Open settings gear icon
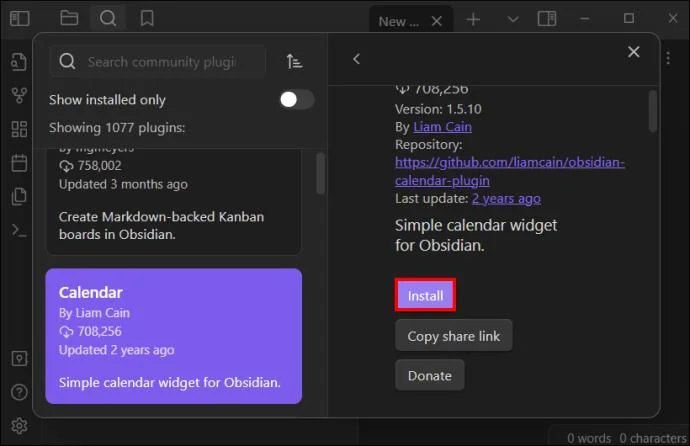Image resolution: width=690 pixels, height=446 pixels. (19, 425)
